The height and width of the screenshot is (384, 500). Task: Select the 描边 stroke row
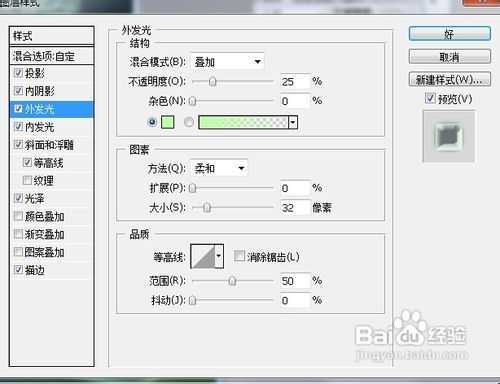[x=52, y=270]
